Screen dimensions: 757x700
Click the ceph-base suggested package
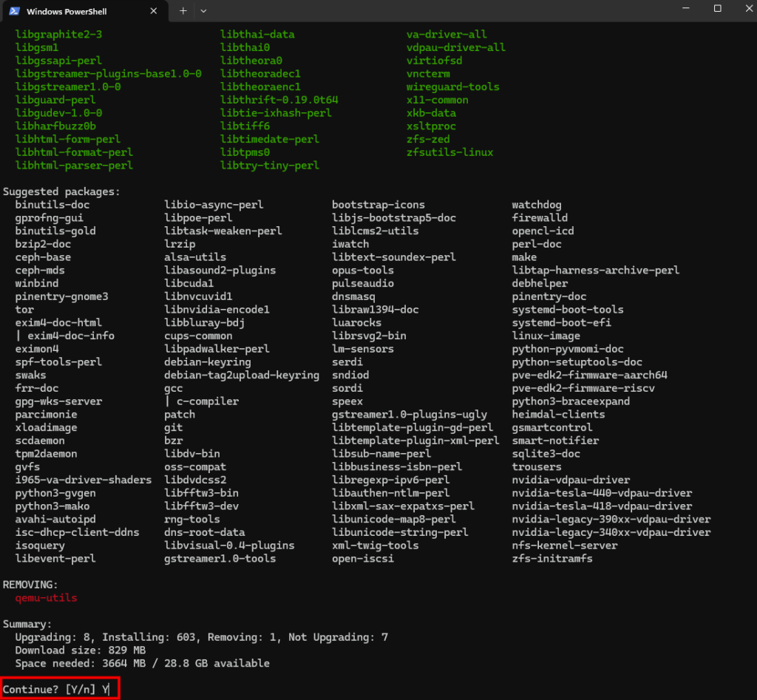[x=43, y=257]
